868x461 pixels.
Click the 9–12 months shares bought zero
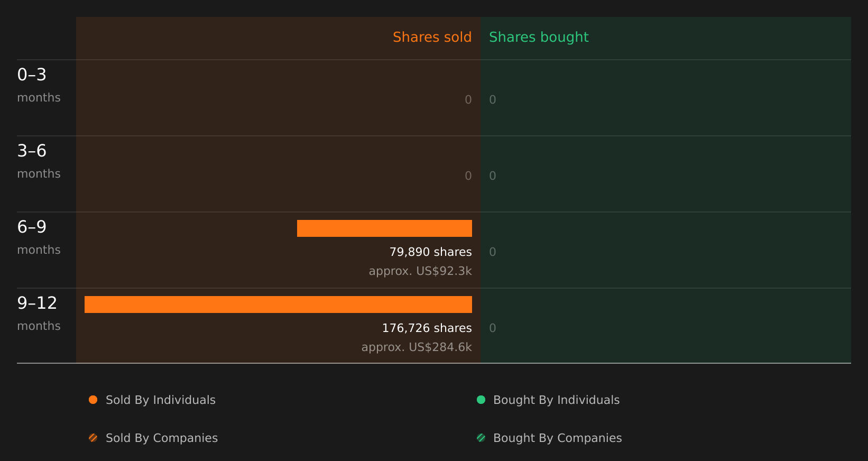493,328
